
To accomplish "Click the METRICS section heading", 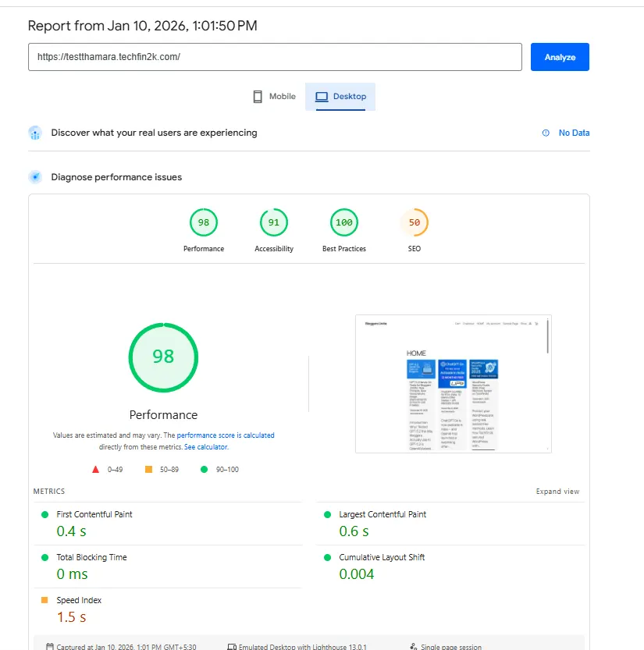I will [49, 492].
